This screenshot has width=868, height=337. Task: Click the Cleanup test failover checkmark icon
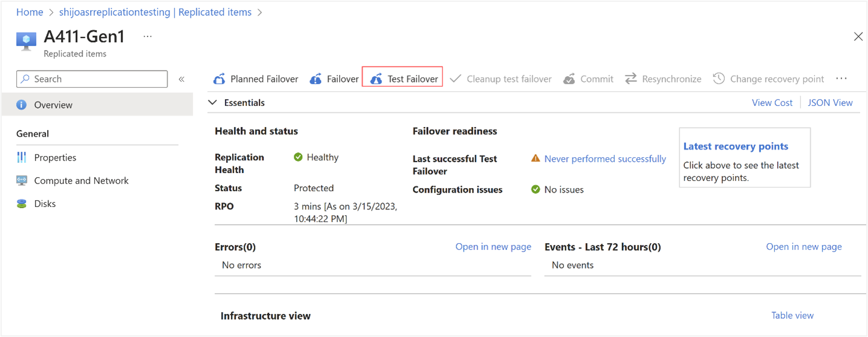point(456,79)
